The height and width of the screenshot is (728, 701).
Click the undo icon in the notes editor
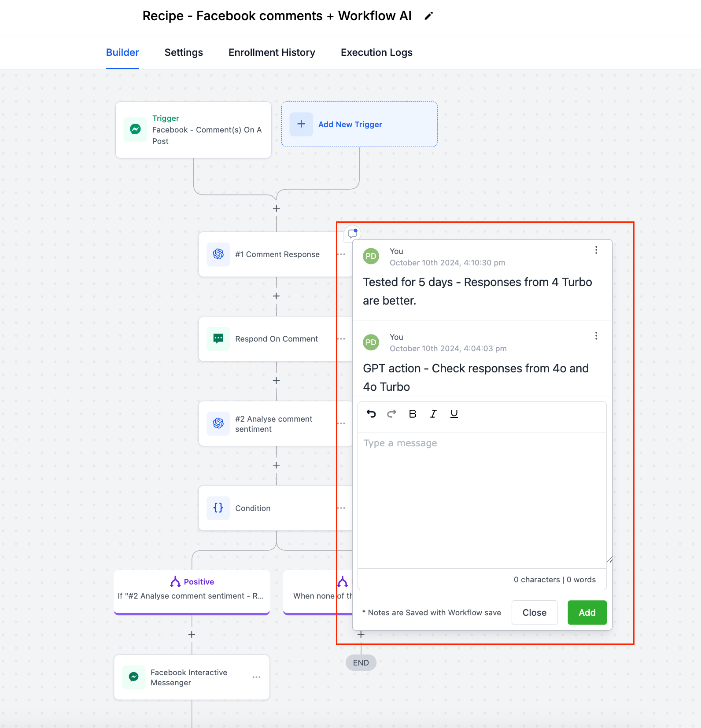[371, 414]
